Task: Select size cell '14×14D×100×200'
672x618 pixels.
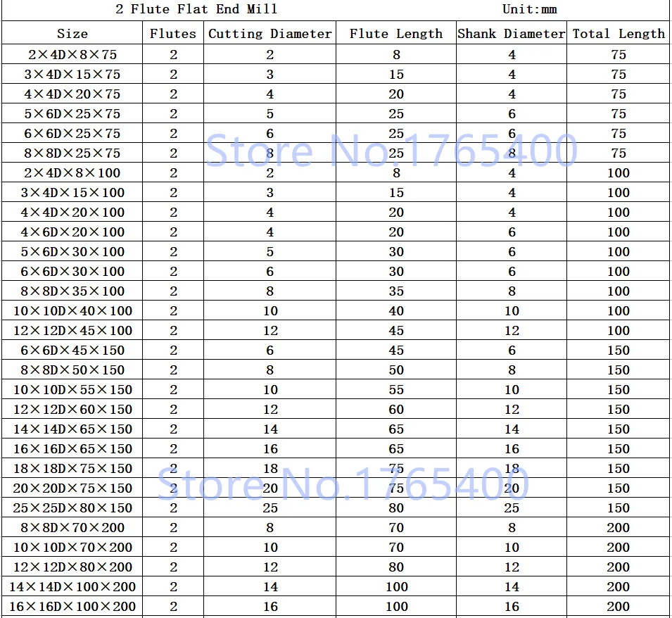Action: (72, 587)
